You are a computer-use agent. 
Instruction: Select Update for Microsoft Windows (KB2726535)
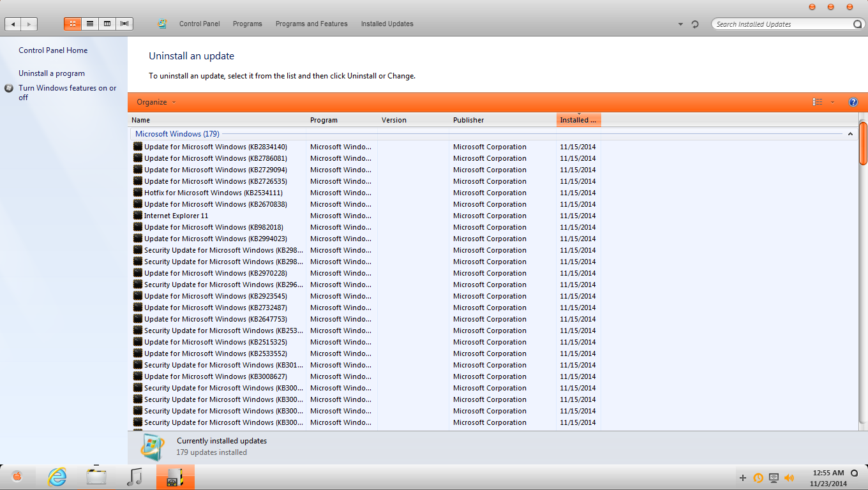click(215, 181)
